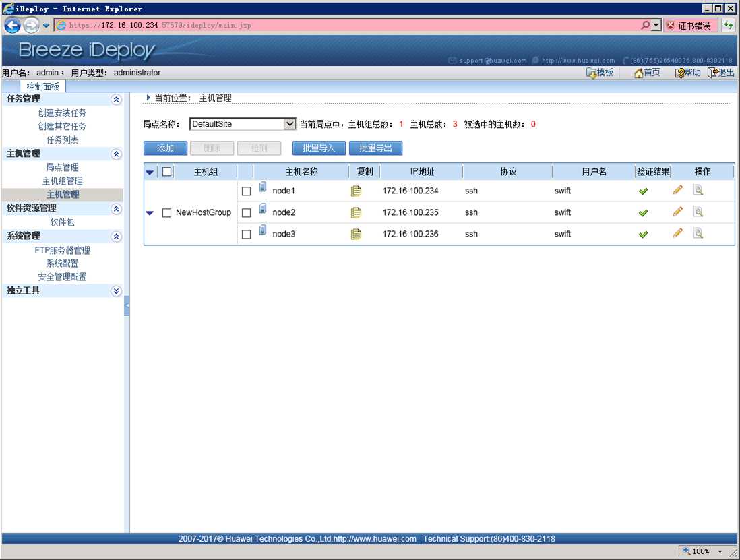The height and width of the screenshot is (560, 740).
Task: Check the node2 checkbox
Action: point(246,213)
